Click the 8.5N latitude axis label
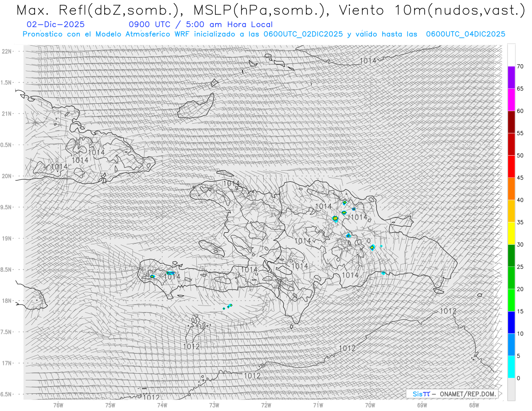 tap(6, 270)
